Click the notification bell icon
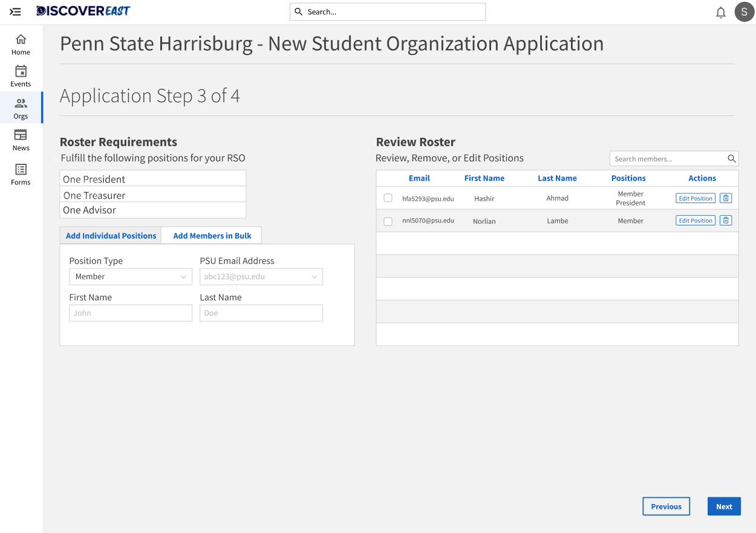Viewport: 756px width, 533px height. [x=720, y=12]
